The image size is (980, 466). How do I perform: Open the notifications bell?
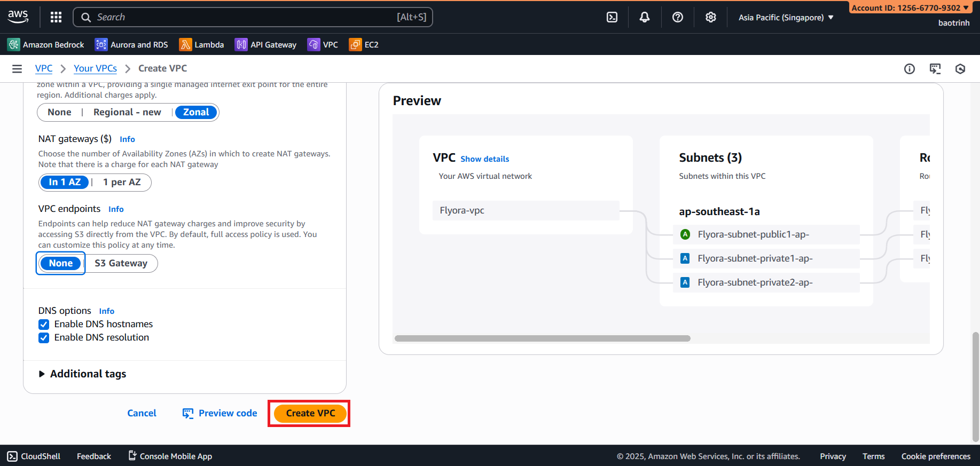(x=645, y=17)
